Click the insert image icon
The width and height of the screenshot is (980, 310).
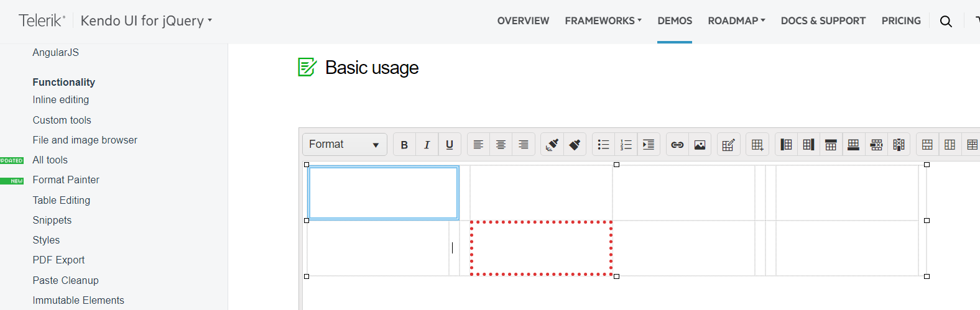pyautogui.click(x=700, y=145)
